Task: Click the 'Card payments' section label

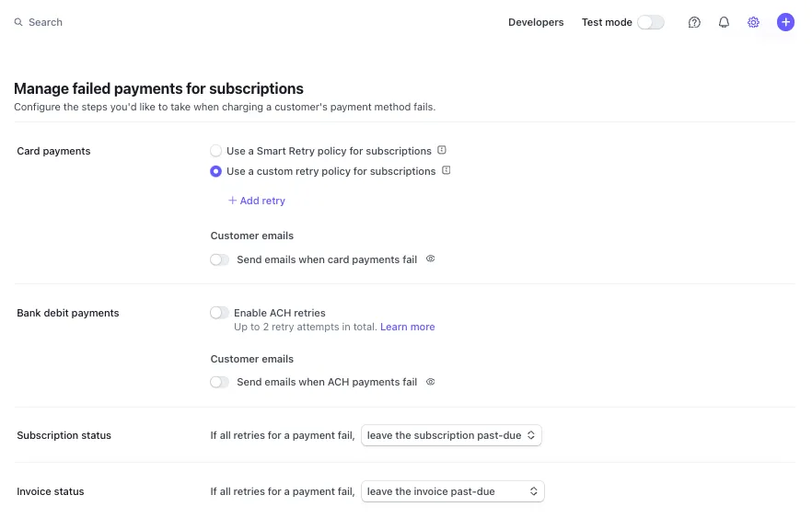Action: click(x=53, y=151)
